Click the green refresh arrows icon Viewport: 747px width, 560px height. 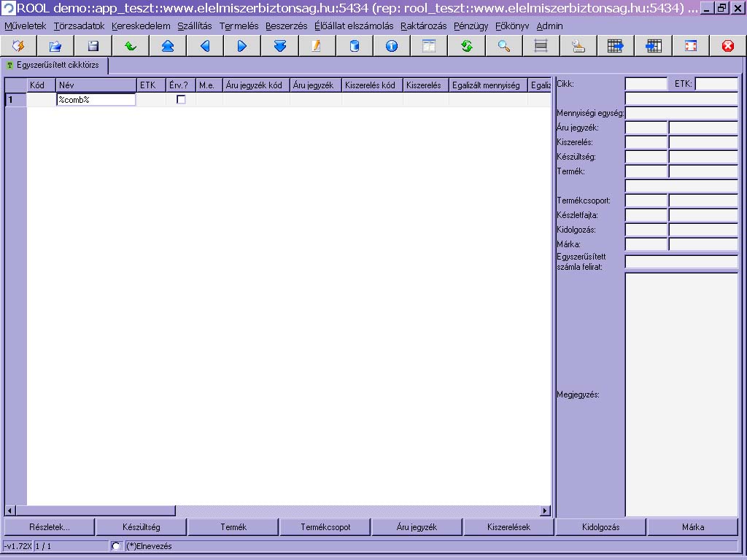click(x=466, y=46)
